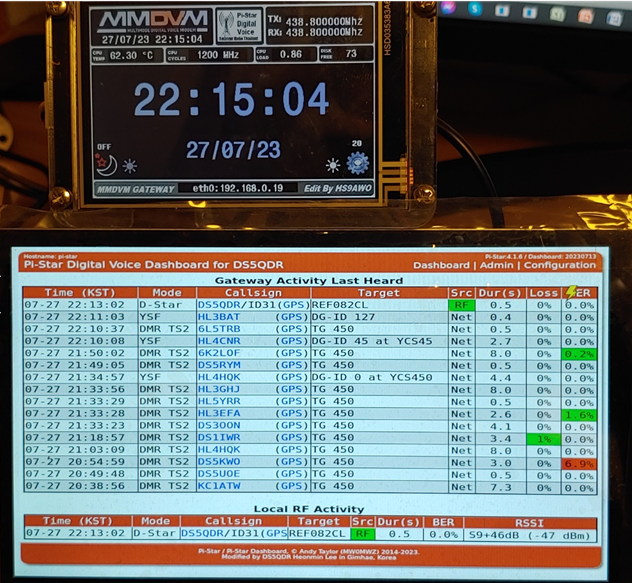Click the green 0.2% BER cell

pyautogui.click(x=579, y=354)
